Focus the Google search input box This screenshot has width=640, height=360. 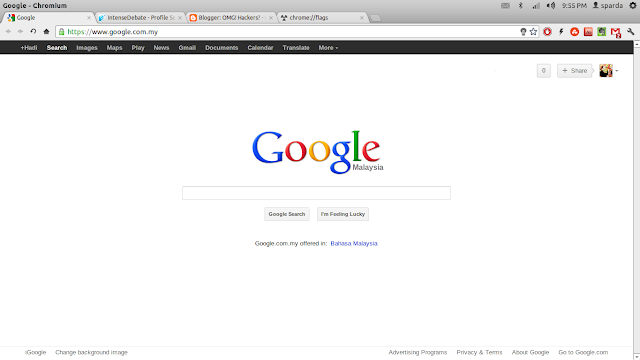click(x=316, y=193)
